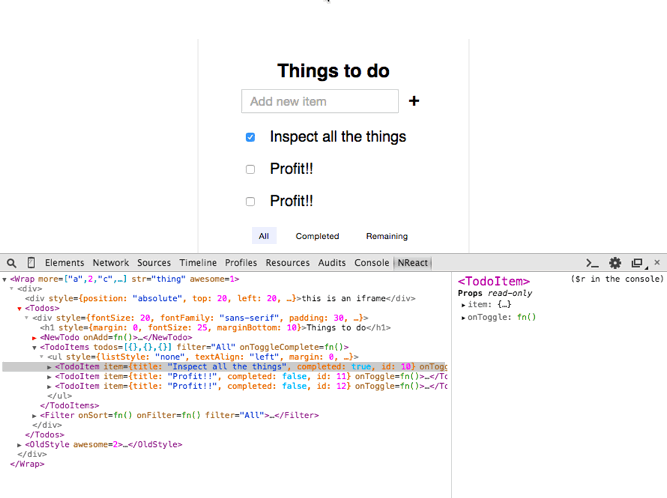Expand the TodoItem id 11 arrow

click(49, 377)
